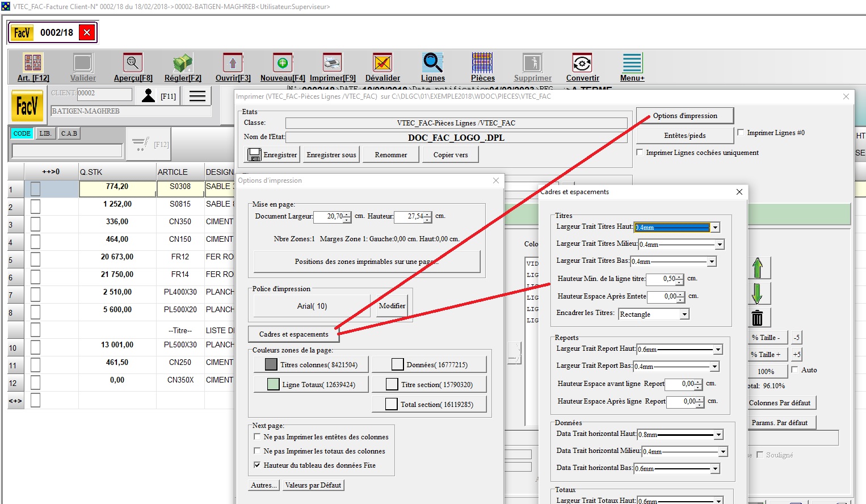Check Ne pas Imprimer les entêtes des colonnes
The width and height of the screenshot is (866, 504).
pyautogui.click(x=257, y=436)
